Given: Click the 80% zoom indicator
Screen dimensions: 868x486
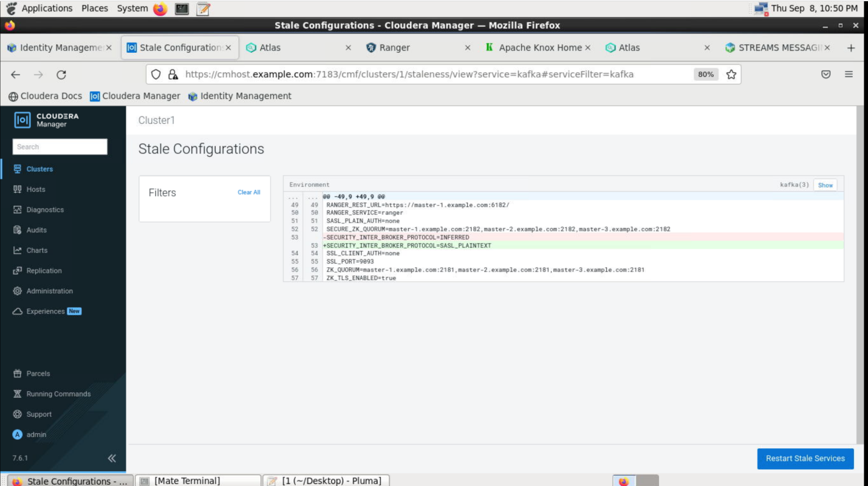Looking at the screenshot, I should (706, 74).
